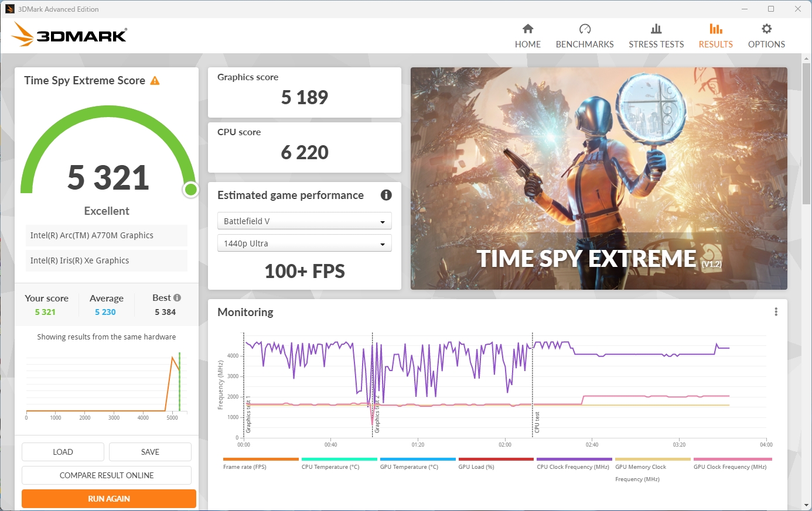Open the 1440p Ultra resolution dropdown
This screenshot has height=511, width=812.
[304, 244]
